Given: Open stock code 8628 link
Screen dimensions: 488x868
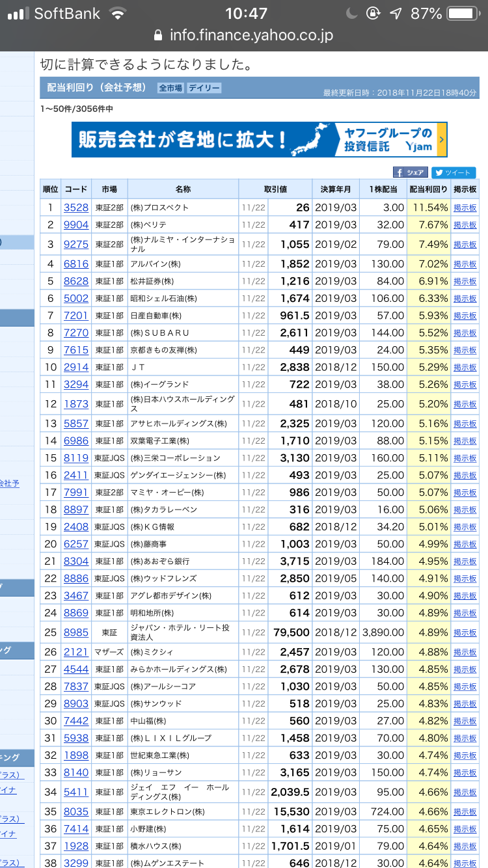Looking at the screenshot, I should tap(76, 281).
